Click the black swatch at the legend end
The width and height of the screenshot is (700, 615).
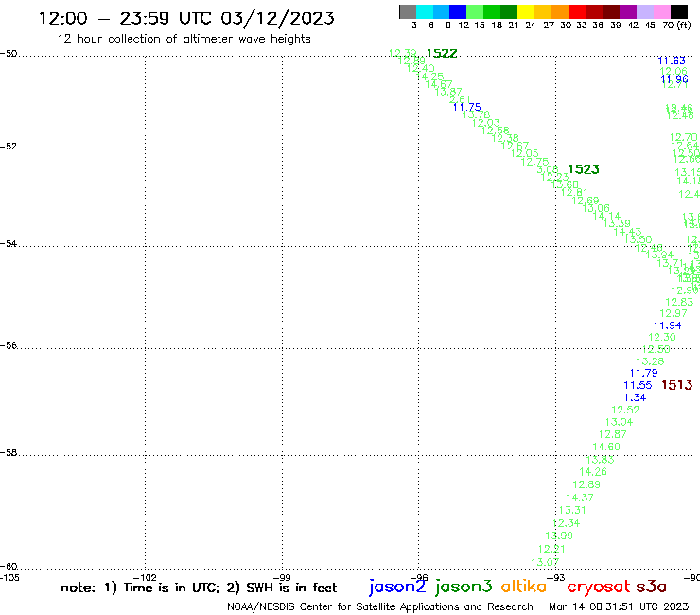(678, 11)
